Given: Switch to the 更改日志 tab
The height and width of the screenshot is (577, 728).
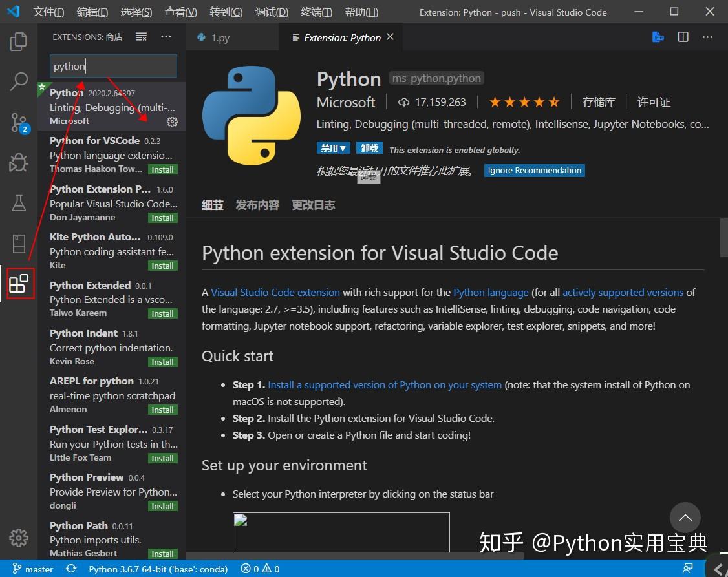Looking at the screenshot, I should pyautogui.click(x=313, y=205).
